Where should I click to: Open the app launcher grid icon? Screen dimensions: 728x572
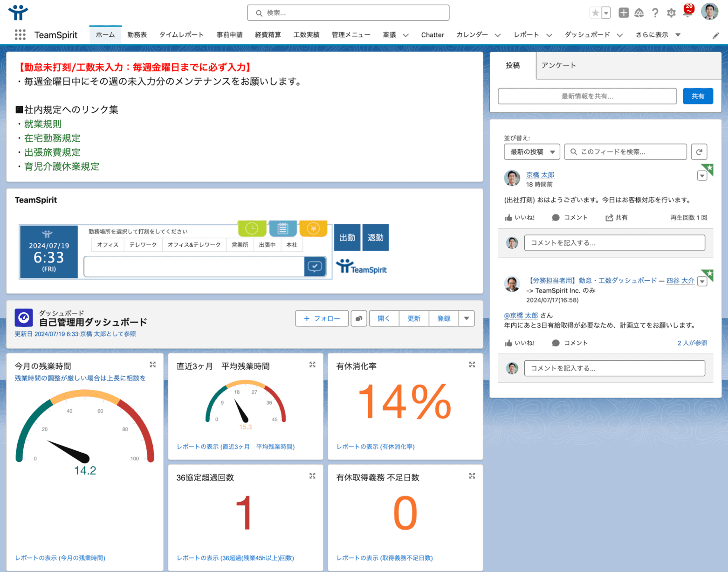(20, 35)
